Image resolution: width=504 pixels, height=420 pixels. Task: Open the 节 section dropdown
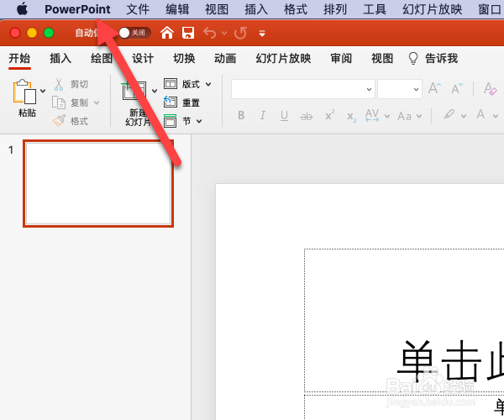[183, 121]
